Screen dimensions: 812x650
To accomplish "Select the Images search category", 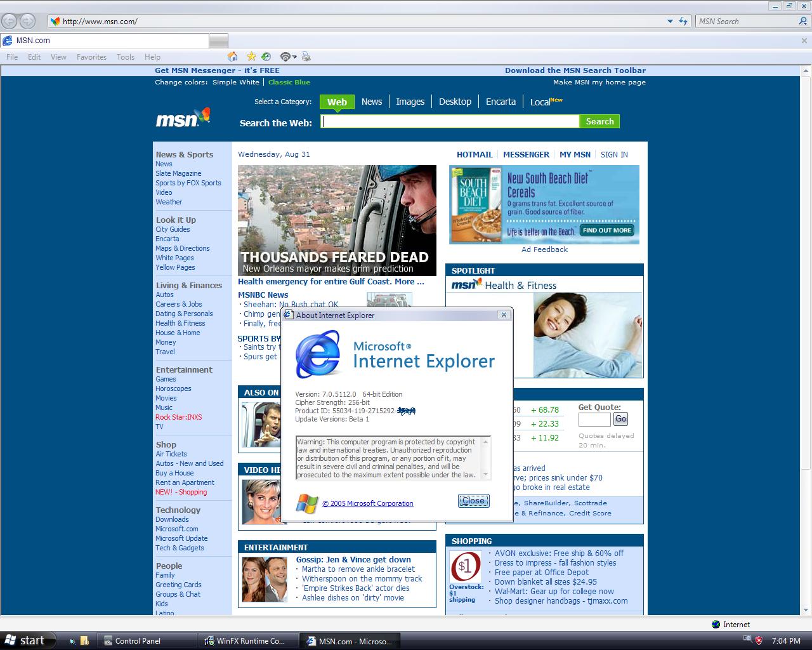I will (410, 102).
